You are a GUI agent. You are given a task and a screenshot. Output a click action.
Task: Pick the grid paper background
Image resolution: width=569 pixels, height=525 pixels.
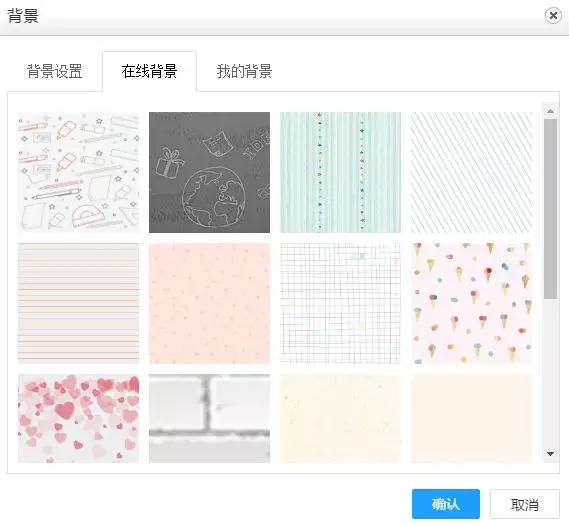pos(340,303)
